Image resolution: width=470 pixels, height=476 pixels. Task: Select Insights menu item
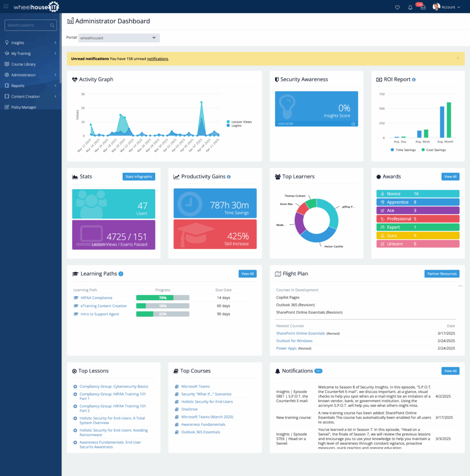pos(18,43)
